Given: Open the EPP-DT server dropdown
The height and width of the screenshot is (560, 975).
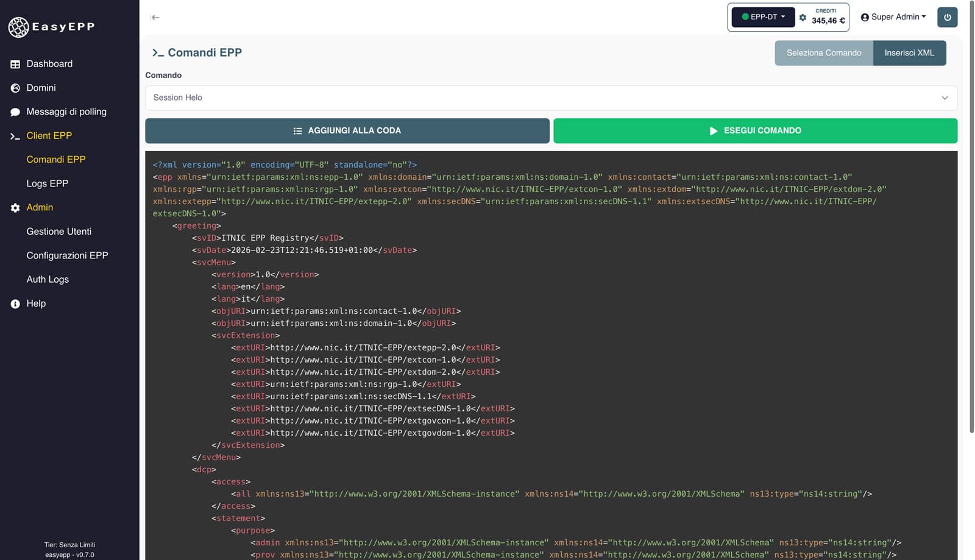Looking at the screenshot, I should pos(763,17).
